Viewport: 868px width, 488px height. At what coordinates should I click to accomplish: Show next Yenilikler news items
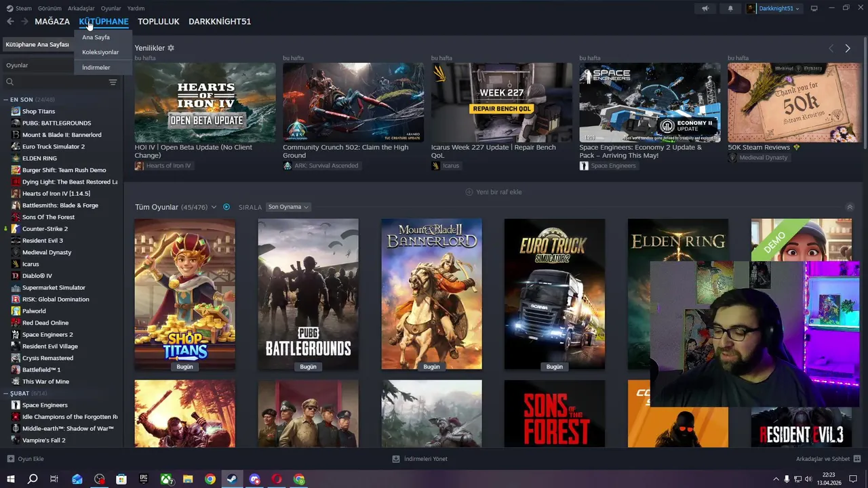(847, 48)
